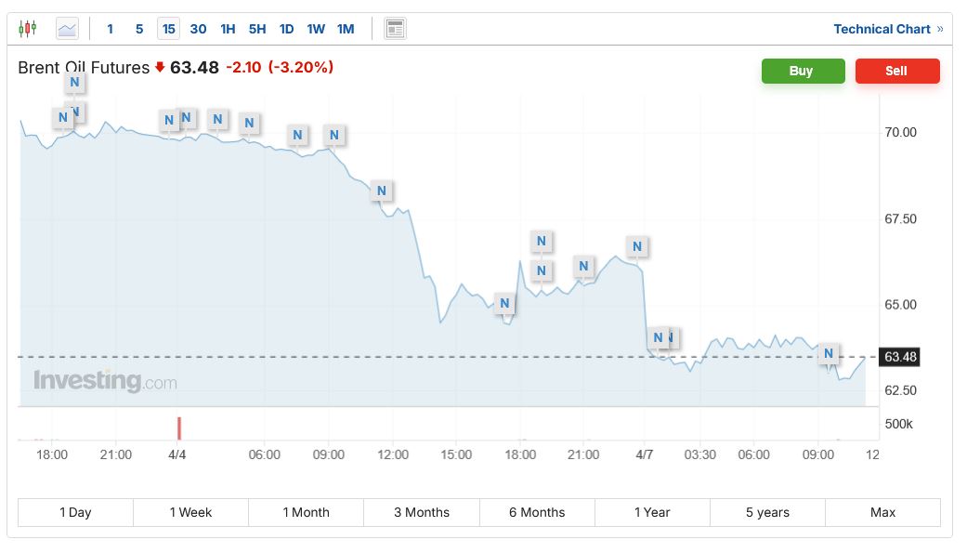Click the red down arrow beside Brent Oil Futures
Screen dimensions: 980x553
point(160,68)
